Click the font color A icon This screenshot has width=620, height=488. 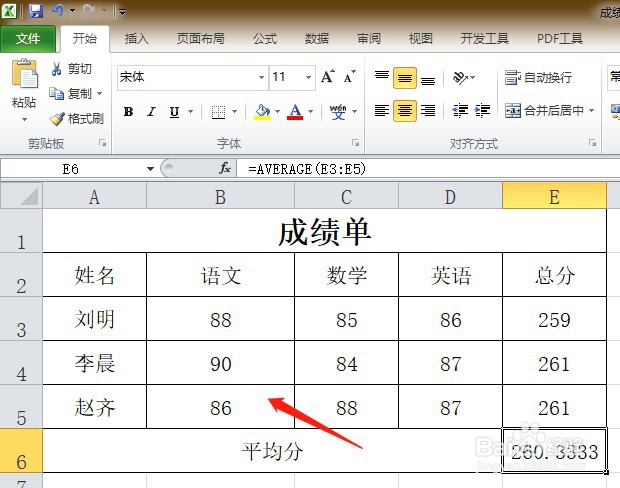295,112
